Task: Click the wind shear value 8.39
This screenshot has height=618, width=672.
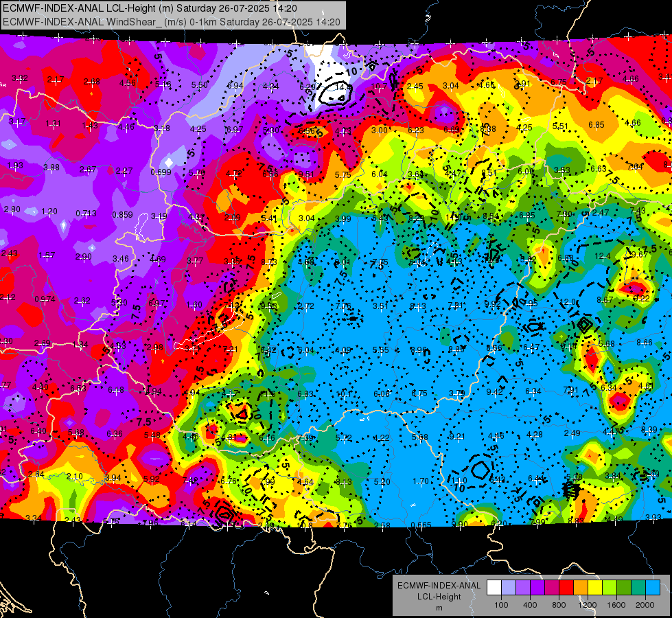Action: click(x=649, y=429)
